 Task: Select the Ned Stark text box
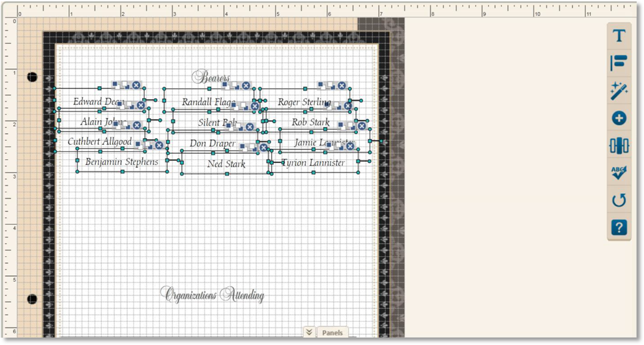click(226, 164)
